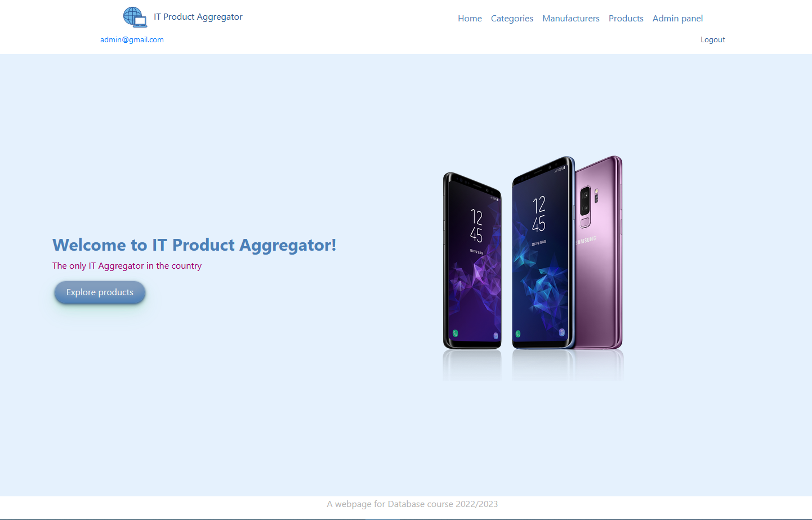Open the IT Product Aggregator brand link

click(198, 17)
